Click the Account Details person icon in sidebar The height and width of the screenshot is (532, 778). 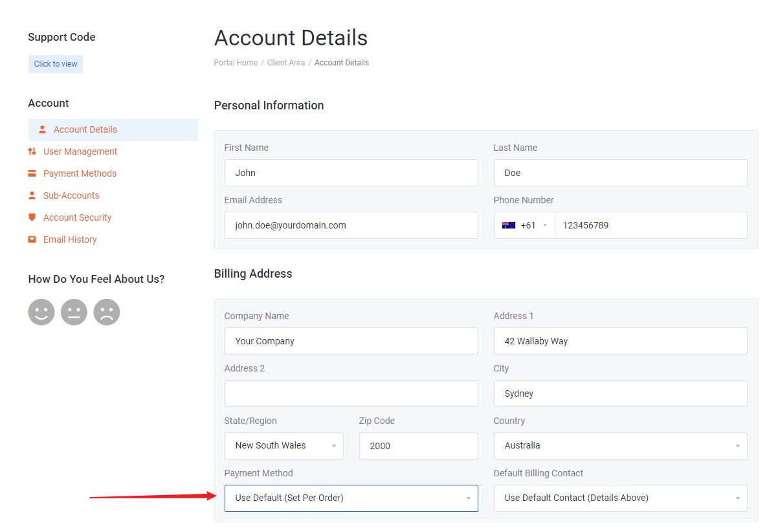point(43,129)
